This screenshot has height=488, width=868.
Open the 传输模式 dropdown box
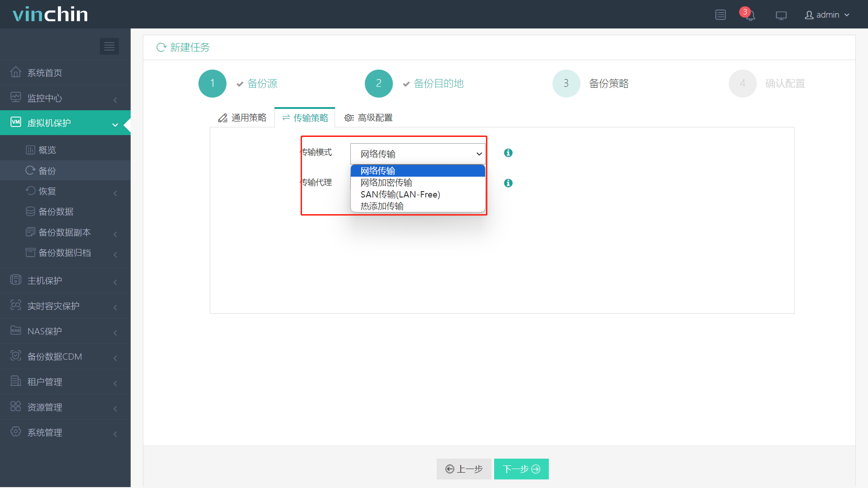(x=418, y=154)
